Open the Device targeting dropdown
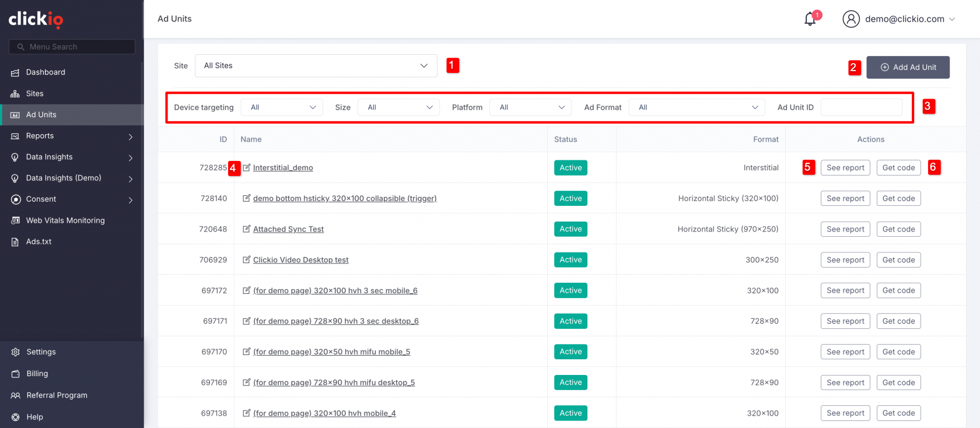The image size is (980, 428). (282, 107)
